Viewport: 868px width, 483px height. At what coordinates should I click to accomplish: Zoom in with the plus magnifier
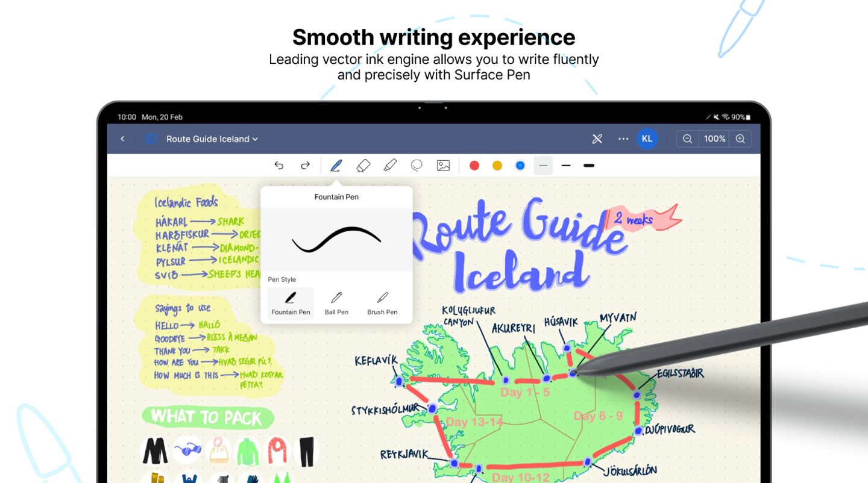pyautogui.click(x=740, y=139)
